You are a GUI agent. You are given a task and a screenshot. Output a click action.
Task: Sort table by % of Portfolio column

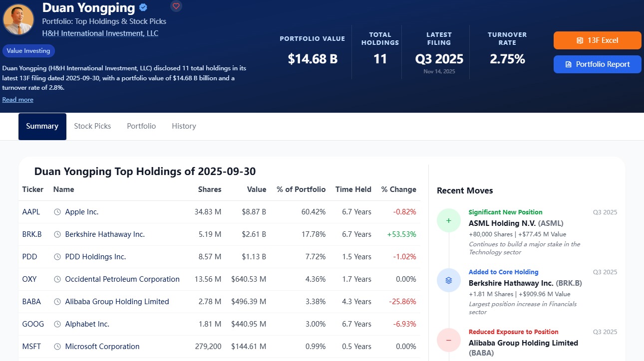coord(302,189)
